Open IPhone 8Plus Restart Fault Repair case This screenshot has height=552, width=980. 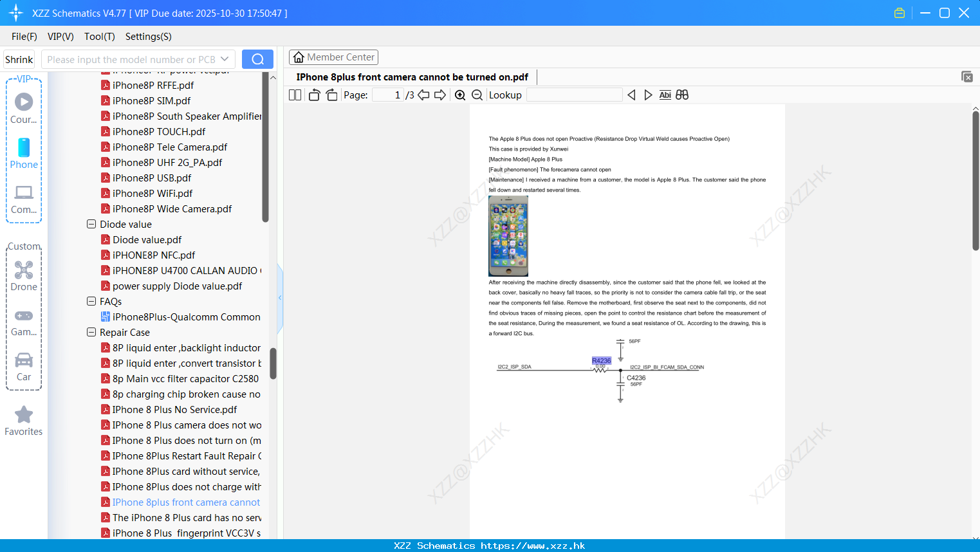(181, 456)
